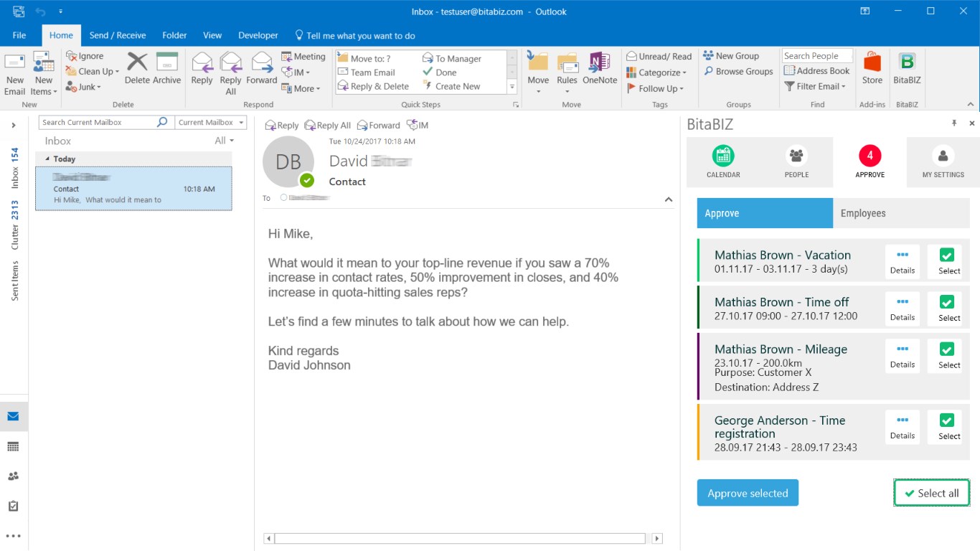Viewport: 980px width, 551px height.
Task: Click the Search People field
Action: pos(817,56)
